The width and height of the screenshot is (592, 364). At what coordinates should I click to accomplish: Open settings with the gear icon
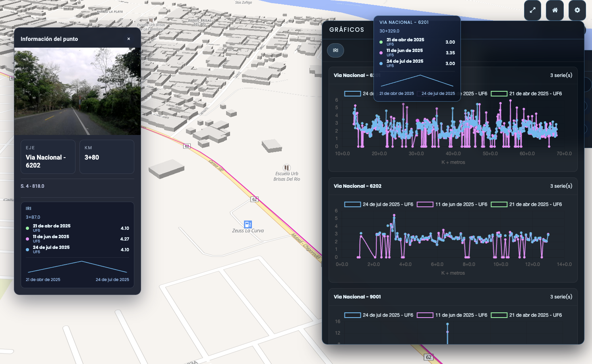pyautogui.click(x=577, y=10)
